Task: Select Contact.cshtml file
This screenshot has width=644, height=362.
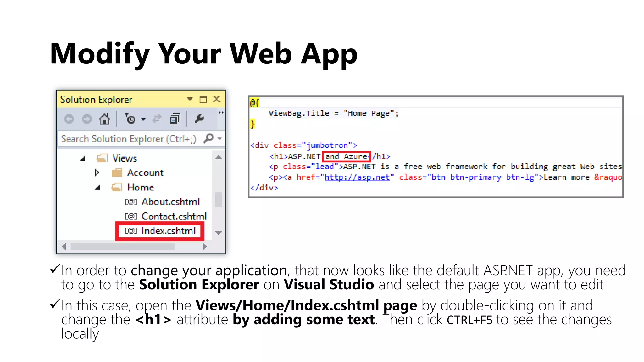Action: (174, 216)
